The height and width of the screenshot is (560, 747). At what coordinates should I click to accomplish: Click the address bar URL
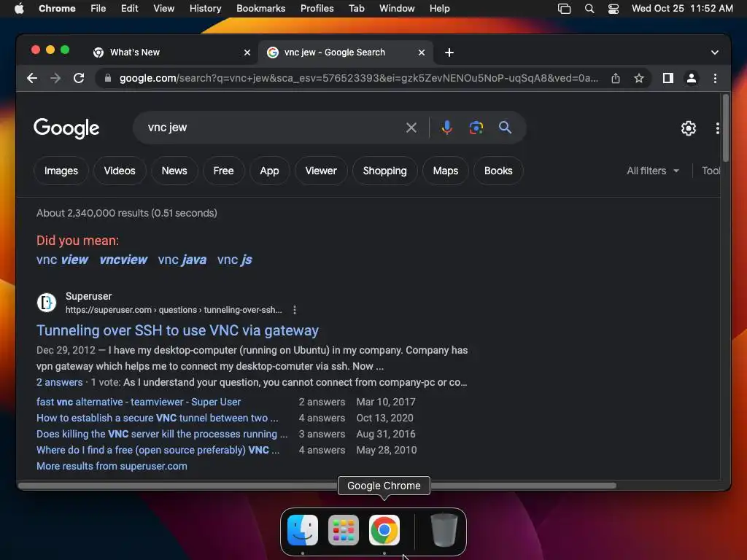tap(358, 78)
